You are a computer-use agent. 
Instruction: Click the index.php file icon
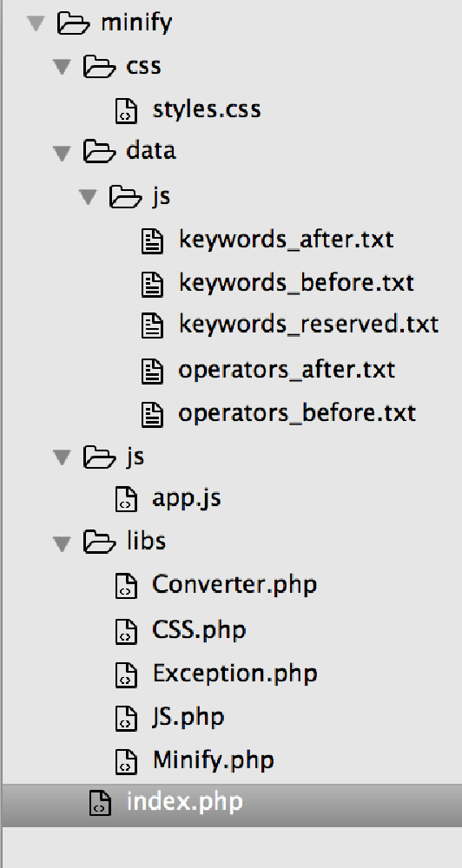(x=100, y=803)
